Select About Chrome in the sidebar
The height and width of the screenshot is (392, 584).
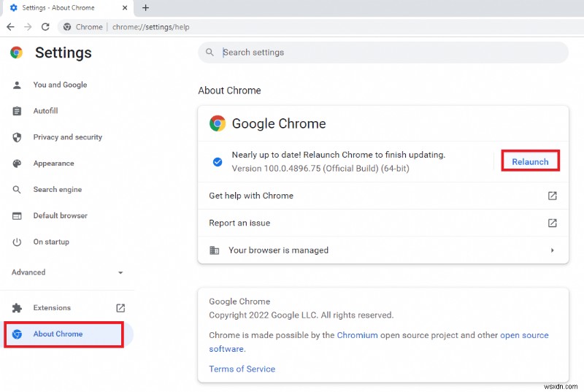(58, 334)
